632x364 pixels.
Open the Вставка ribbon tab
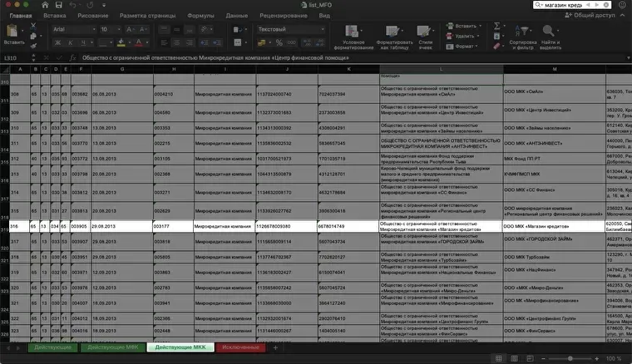click(x=54, y=16)
